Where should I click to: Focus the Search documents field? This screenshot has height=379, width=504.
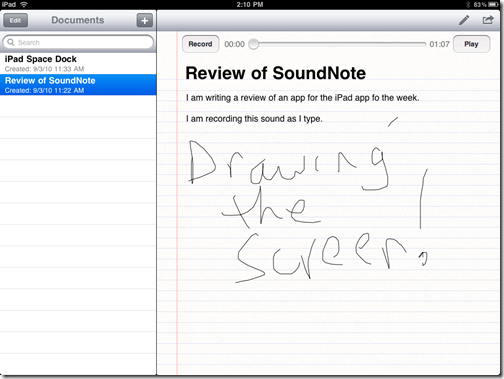(x=78, y=42)
